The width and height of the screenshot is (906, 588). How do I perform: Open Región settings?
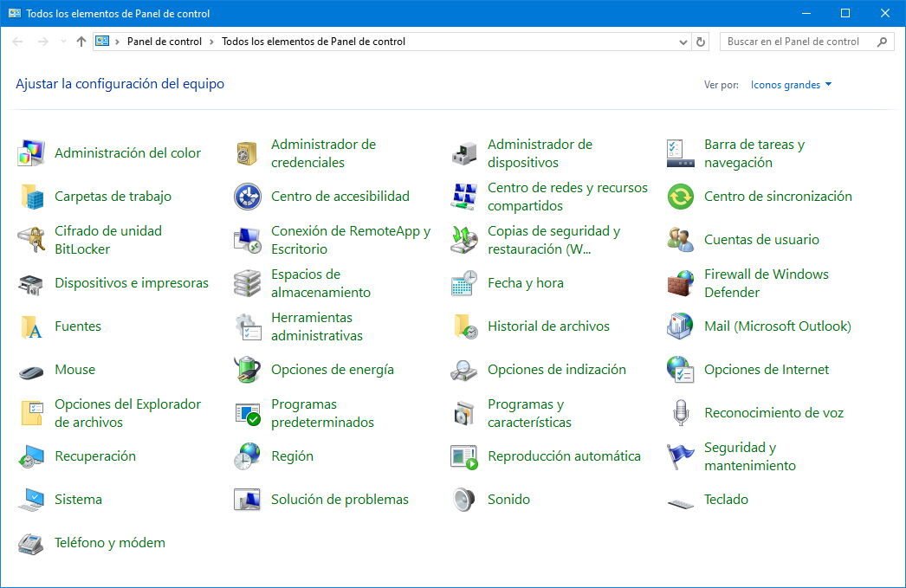click(x=294, y=456)
